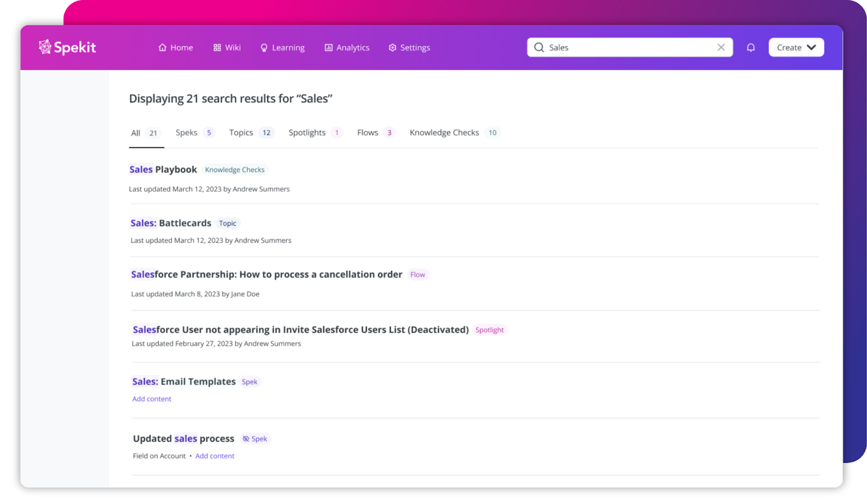
Task: Click the Spotlight tag on Salesforce User result
Action: (489, 330)
